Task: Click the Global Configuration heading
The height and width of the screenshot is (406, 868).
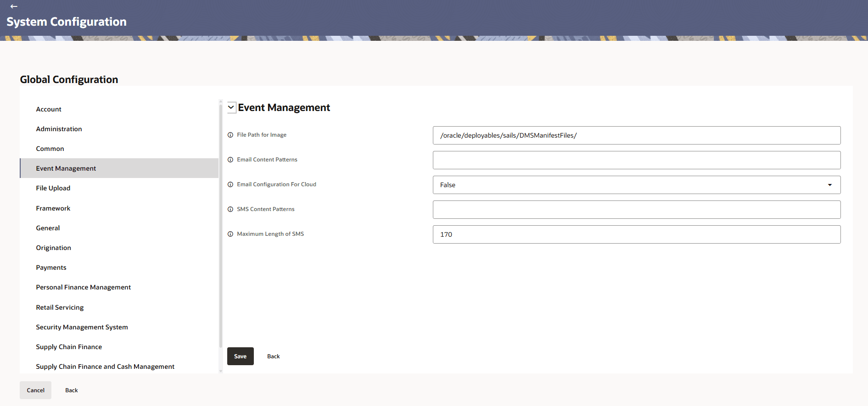Action: coord(69,79)
